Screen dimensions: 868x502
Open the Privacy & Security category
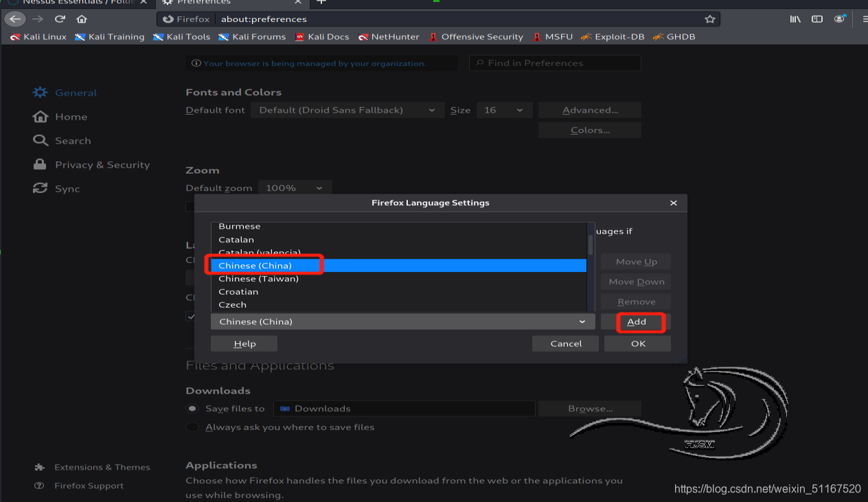pyautogui.click(x=91, y=165)
